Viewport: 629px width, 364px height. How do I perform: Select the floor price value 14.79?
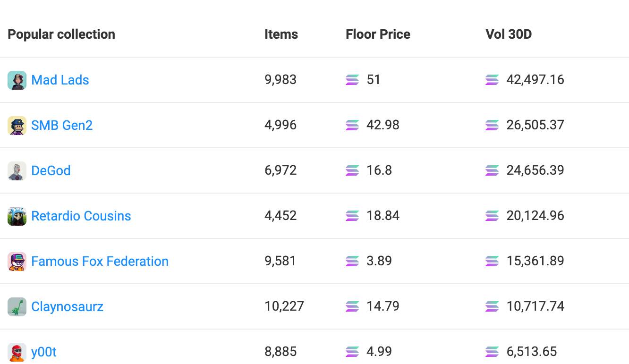pos(383,306)
